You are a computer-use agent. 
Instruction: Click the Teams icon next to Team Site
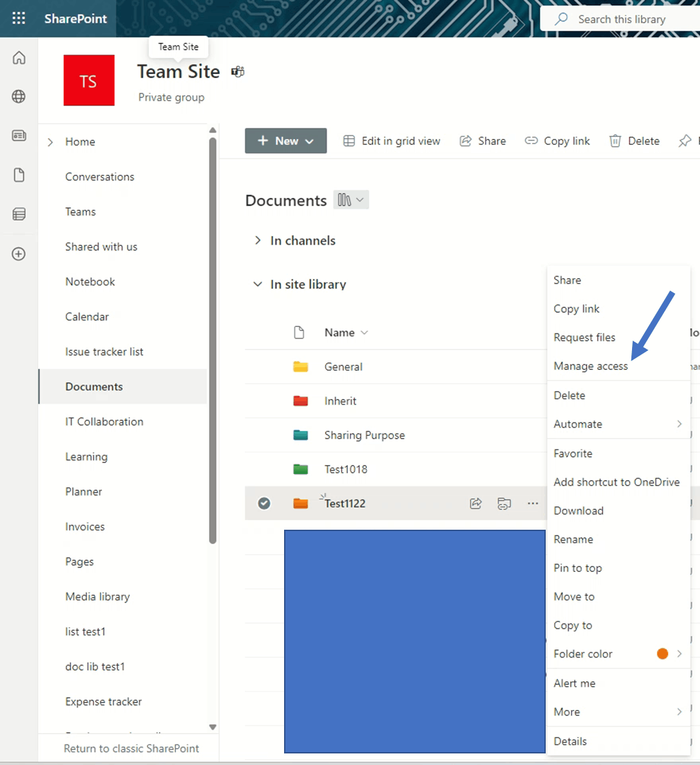click(237, 71)
